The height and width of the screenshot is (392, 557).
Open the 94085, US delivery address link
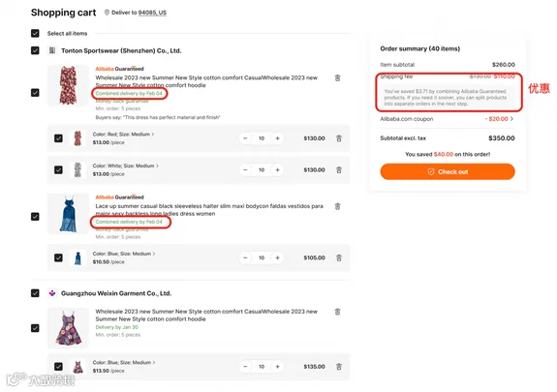coord(152,13)
